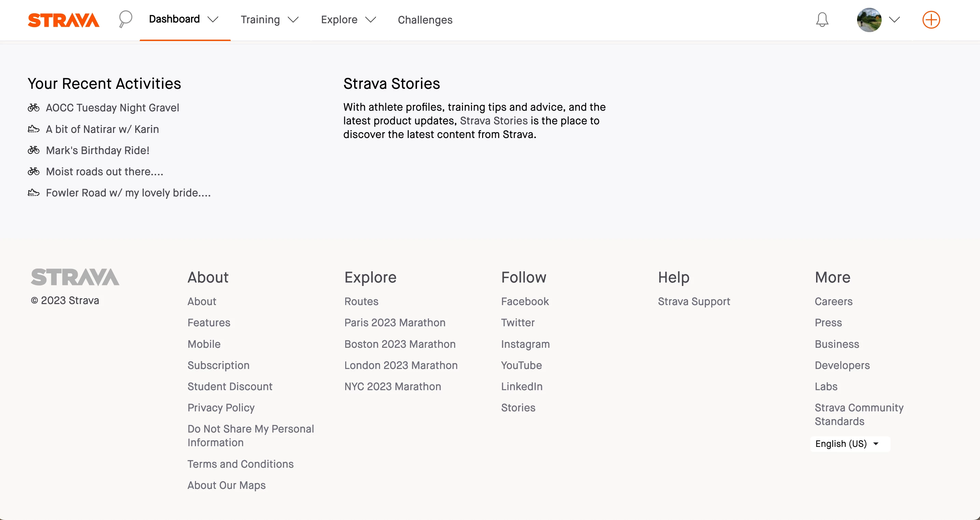The image size is (980, 520).
Task: Click shoe icon beside A bit of Natirar
Action: click(x=33, y=129)
